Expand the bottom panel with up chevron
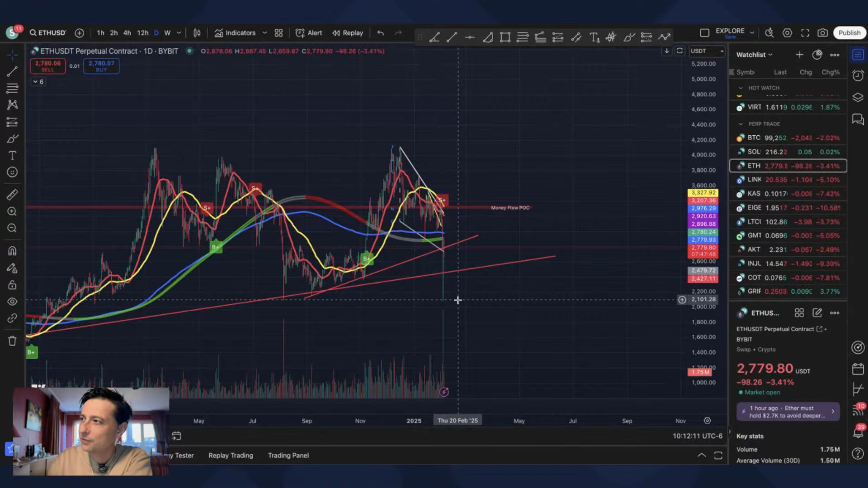Viewport: 868px width, 488px height. tap(701, 455)
